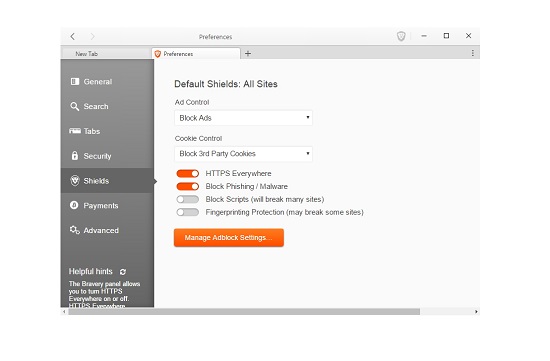Open General preferences section
The width and height of the screenshot is (550, 361).
(107, 81)
